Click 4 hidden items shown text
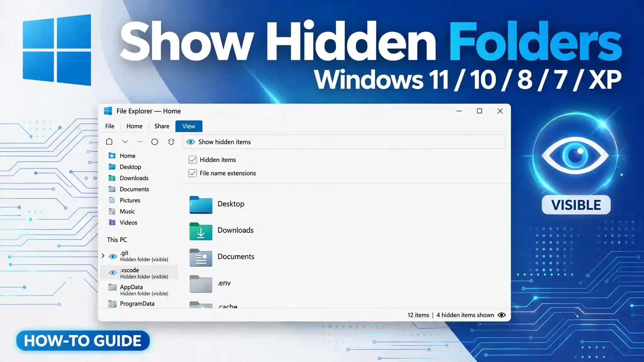644x362 pixels. pos(465,315)
